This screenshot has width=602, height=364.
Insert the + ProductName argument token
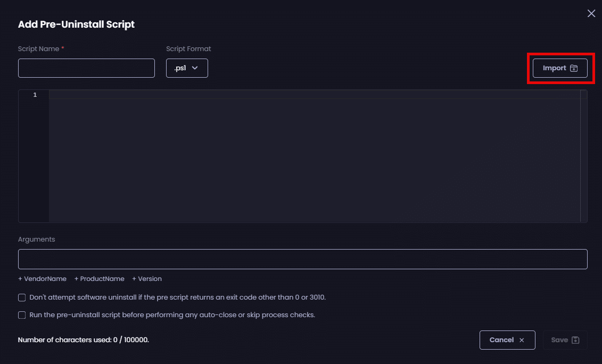[99, 279]
